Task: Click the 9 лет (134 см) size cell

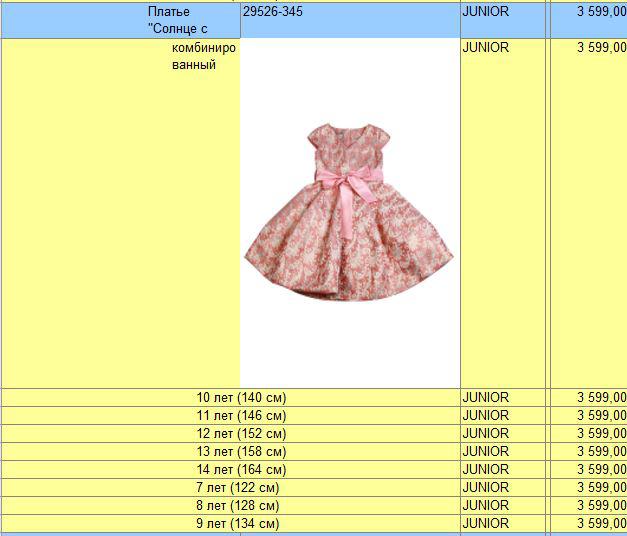Action: click(x=238, y=524)
